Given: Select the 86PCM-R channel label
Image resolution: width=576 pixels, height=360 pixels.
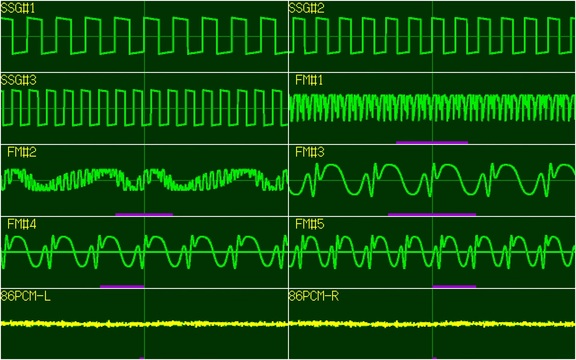Looking at the screenshot, I should (314, 296).
